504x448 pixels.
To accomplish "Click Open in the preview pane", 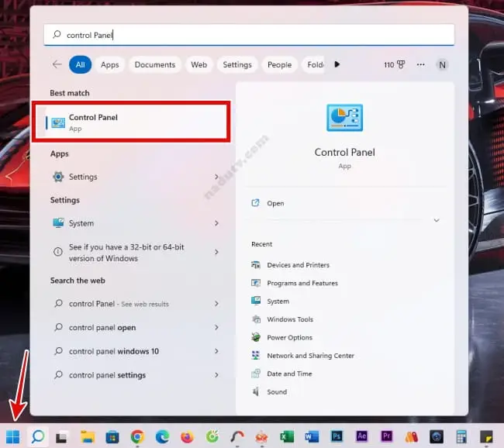I will coord(275,203).
